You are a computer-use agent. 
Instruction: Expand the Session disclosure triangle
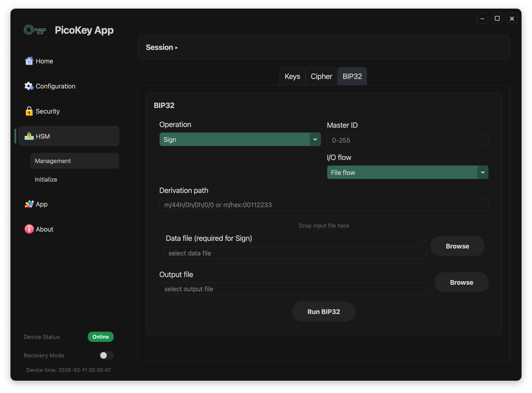point(176,48)
